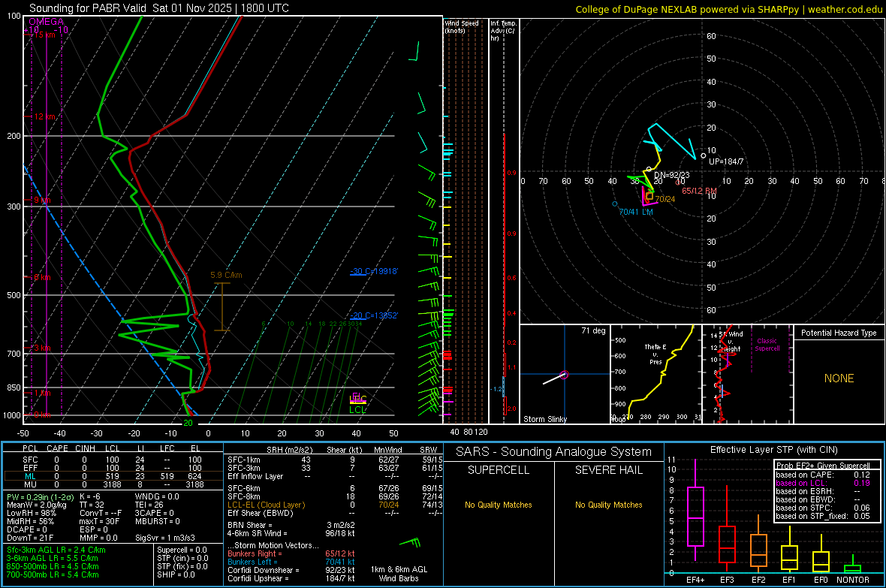Click the orange 70/24 hodograph label

(x=665, y=199)
